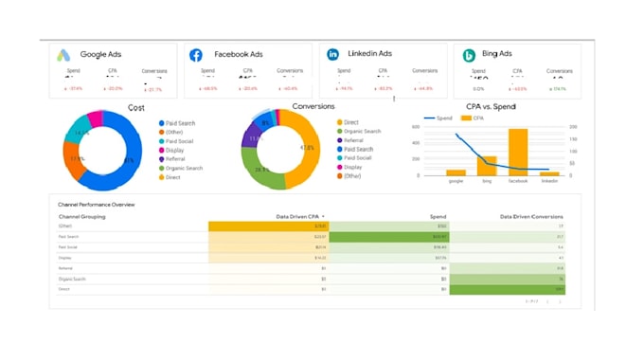Screen dimensions: 644x362
Task: Click Referral in the Cost legend
Action: coord(171,159)
